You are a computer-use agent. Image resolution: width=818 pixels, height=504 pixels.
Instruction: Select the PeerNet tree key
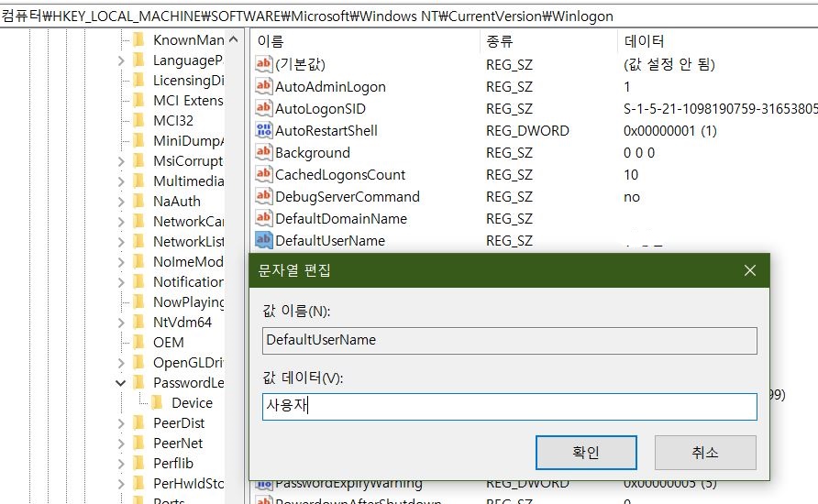click(x=178, y=443)
